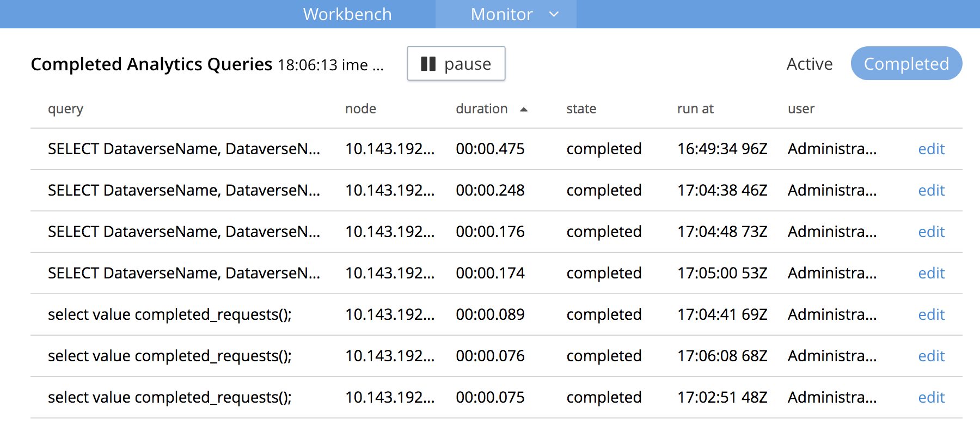Select the Monitor tab

(501, 15)
